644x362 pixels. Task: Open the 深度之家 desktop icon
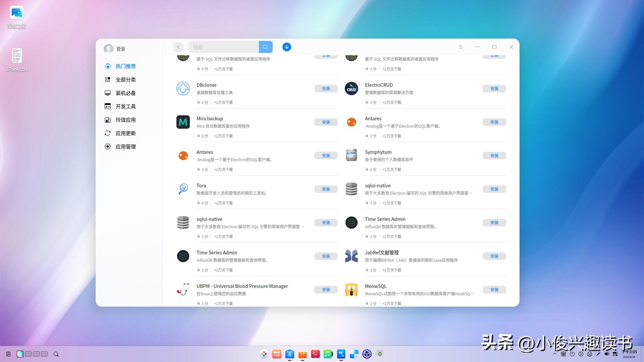pos(16,17)
